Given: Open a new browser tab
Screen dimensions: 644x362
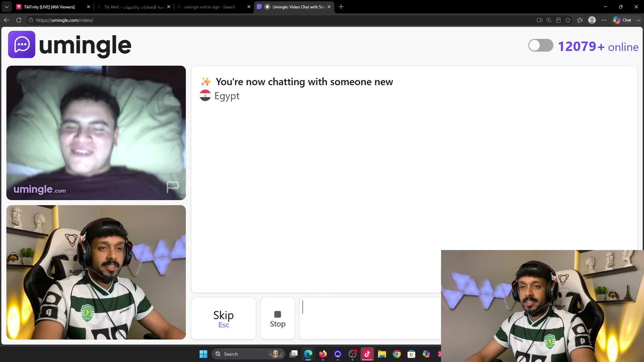Looking at the screenshot, I should (341, 7).
